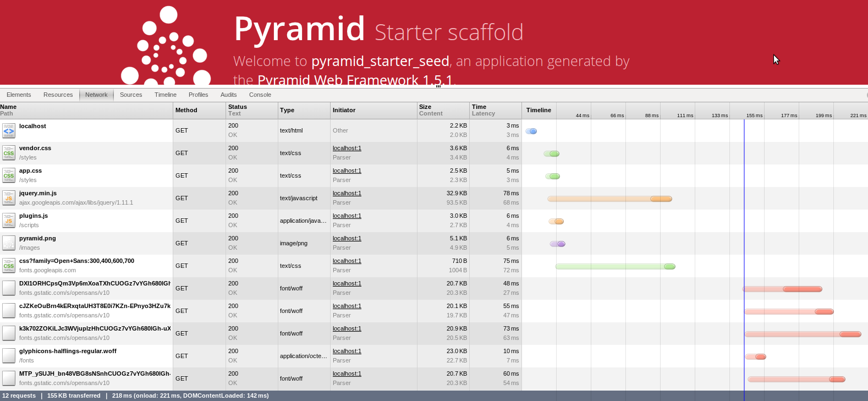868x401 pixels.
Task: Click the jquery.min.js orange timeline bar
Action: pyautogui.click(x=609, y=199)
